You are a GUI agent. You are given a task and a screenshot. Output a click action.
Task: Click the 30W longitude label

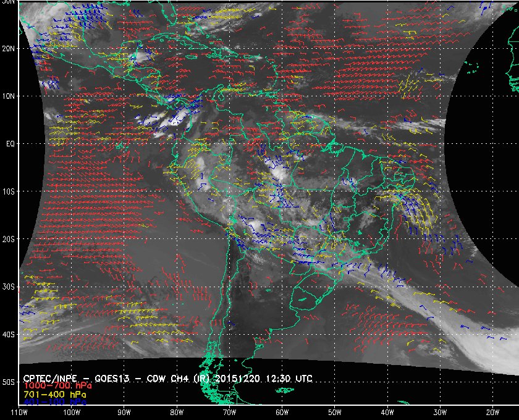440,413
